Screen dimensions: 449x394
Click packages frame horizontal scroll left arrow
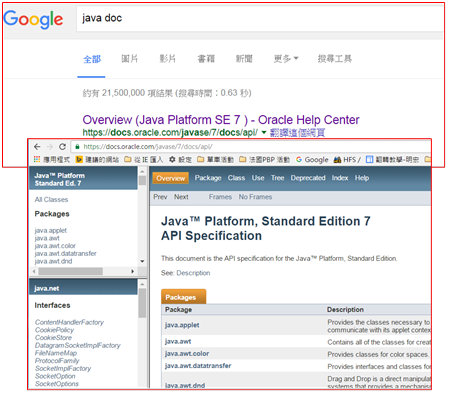click(34, 271)
